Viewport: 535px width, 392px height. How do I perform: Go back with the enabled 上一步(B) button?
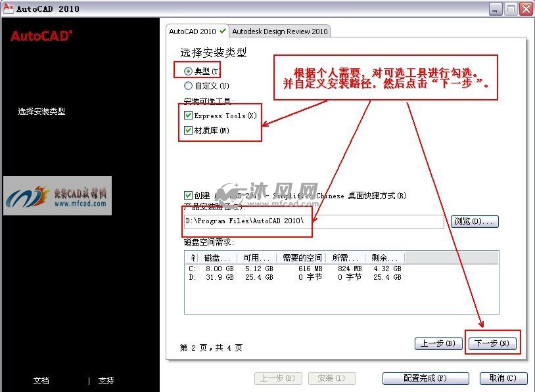coord(438,343)
